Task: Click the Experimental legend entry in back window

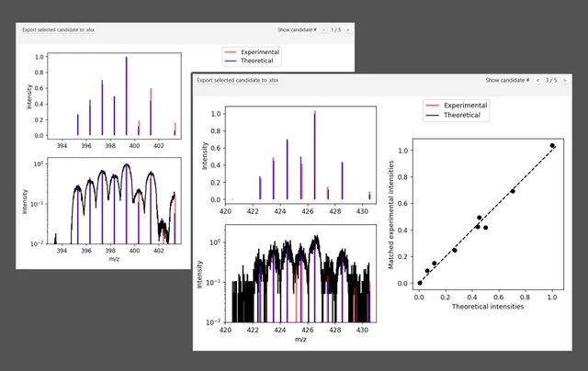Action: point(252,51)
